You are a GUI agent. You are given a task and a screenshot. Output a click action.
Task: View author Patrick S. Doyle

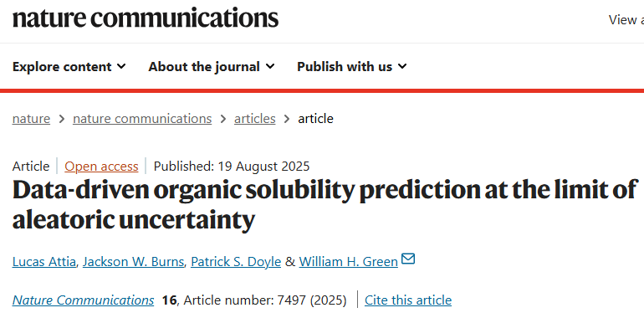(236, 262)
